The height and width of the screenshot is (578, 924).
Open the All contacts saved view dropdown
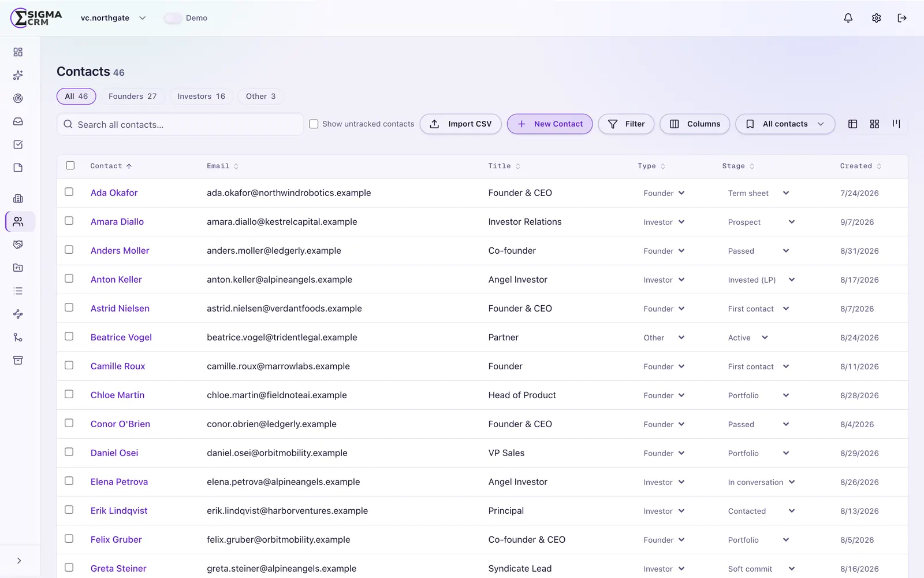[x=785, y=124]
